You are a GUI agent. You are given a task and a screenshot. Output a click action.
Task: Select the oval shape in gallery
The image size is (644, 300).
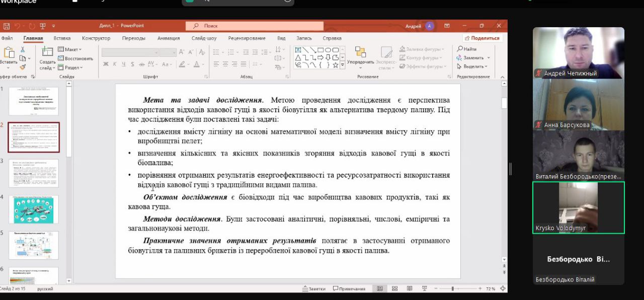[x=328, y=50]
